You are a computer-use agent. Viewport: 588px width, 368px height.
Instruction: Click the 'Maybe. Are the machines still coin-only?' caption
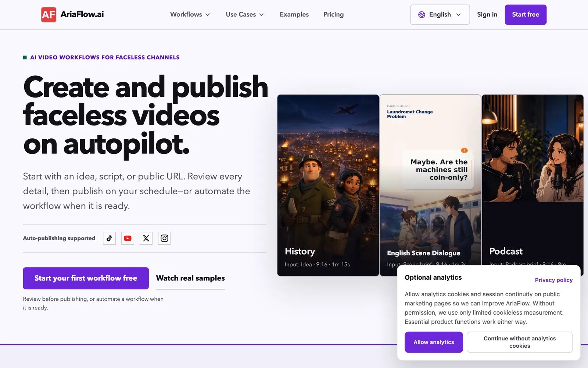tap(439, 170)
